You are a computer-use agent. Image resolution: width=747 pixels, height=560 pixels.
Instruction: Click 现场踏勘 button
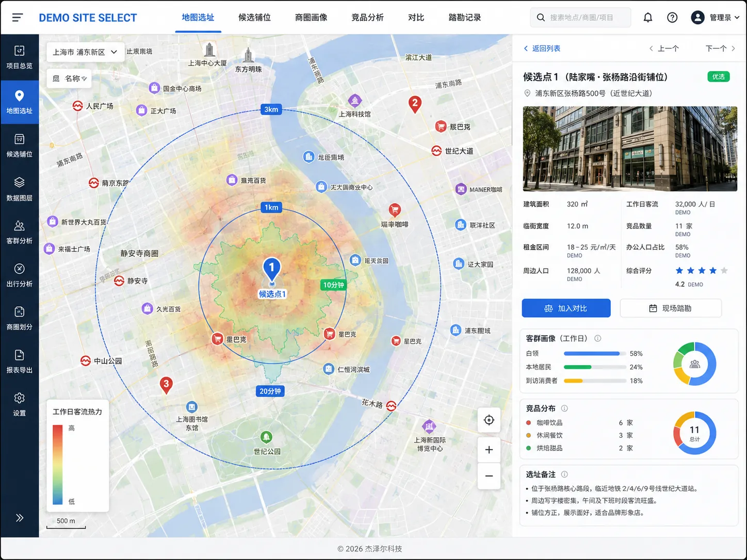671,308
